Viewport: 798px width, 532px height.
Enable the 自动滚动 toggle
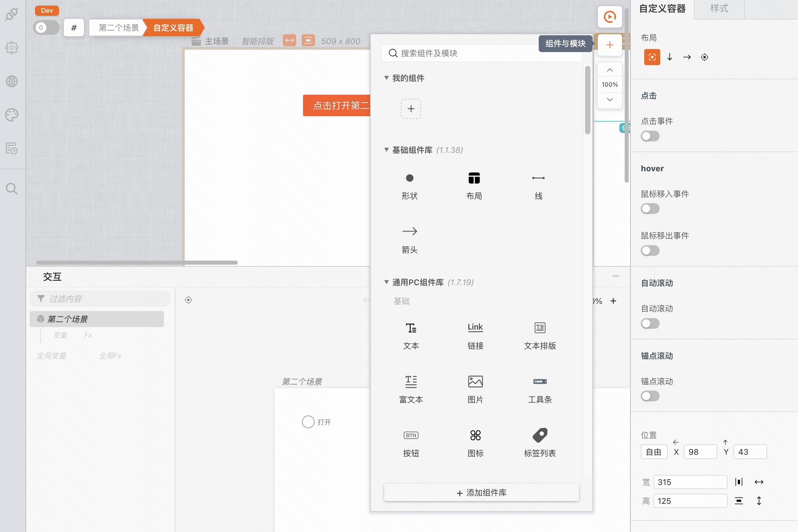tap(650, 324)
